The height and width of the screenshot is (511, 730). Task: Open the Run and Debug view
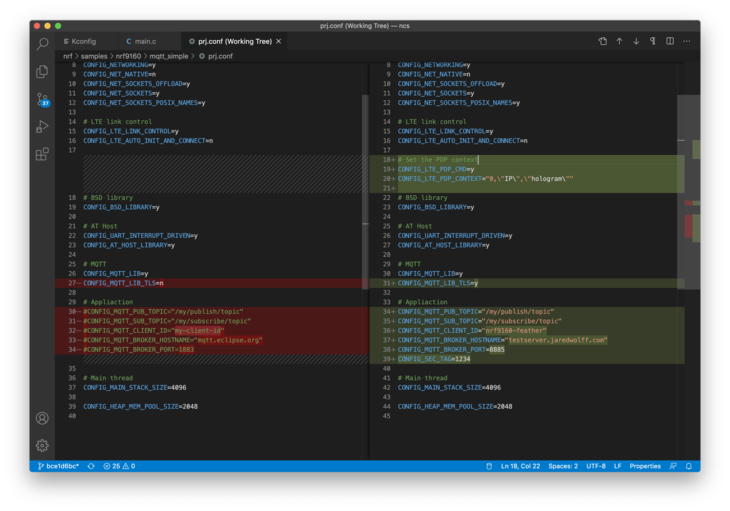coord(42,127)
